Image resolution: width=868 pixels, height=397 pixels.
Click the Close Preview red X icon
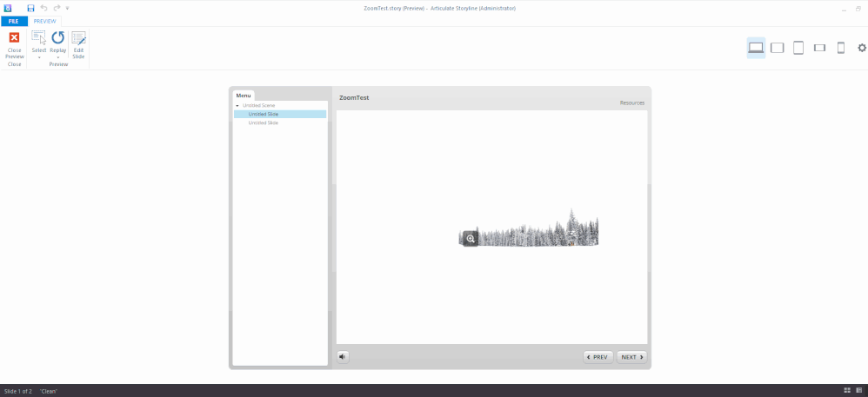click(15, 37)
